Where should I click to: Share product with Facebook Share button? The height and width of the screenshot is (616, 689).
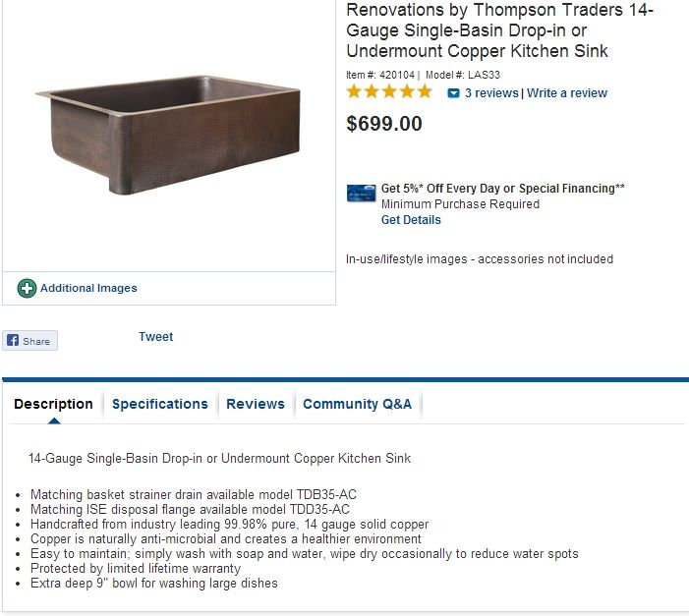[x=29, y=341]
